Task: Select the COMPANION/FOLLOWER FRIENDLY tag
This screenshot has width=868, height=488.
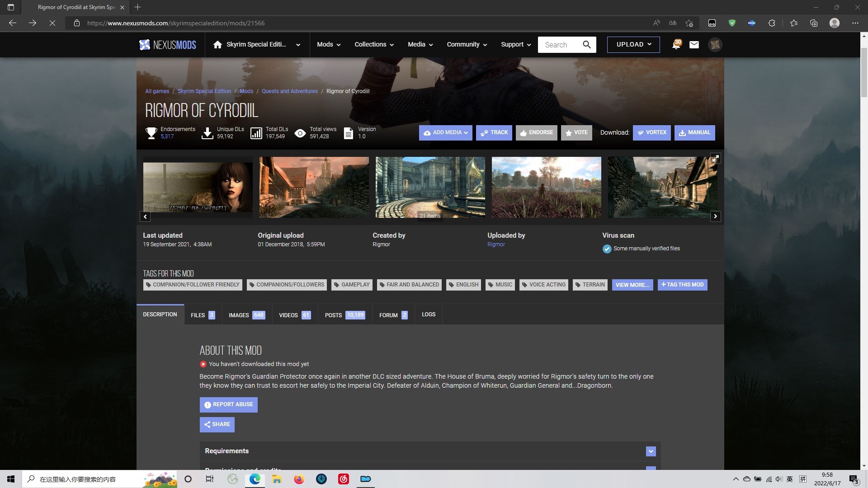Action: 193,285
